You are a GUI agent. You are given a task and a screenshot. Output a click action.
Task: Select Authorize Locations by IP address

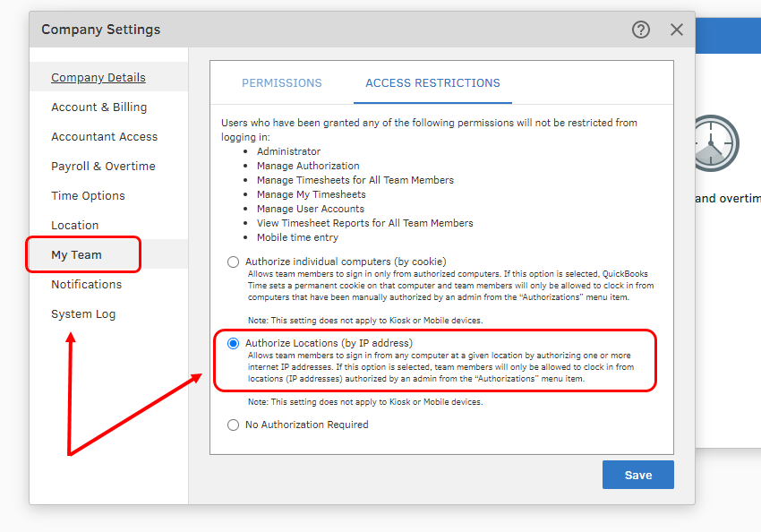coord(234,343)
